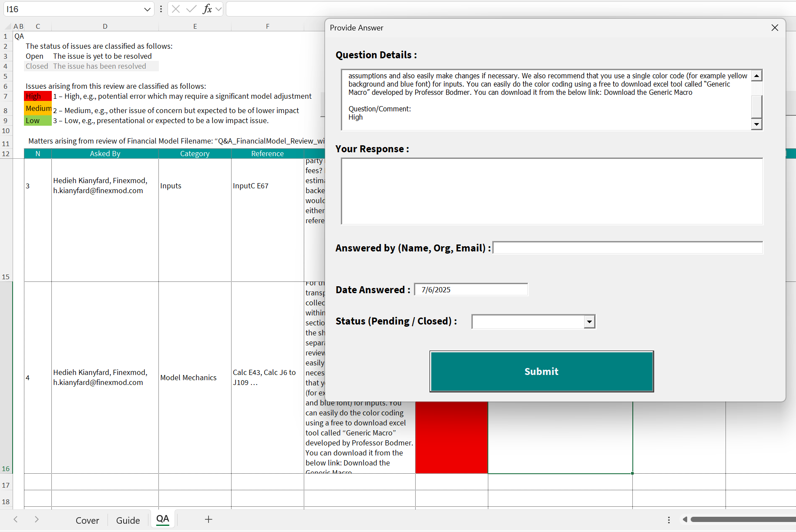Open Insert Function fx icon

coord(208,9)
